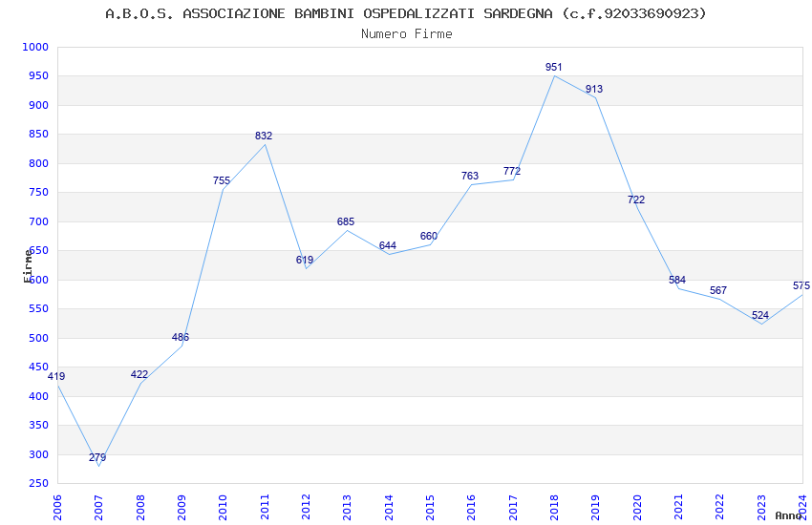Select the data label 419
812x525 pixels.
click(56, 376)
